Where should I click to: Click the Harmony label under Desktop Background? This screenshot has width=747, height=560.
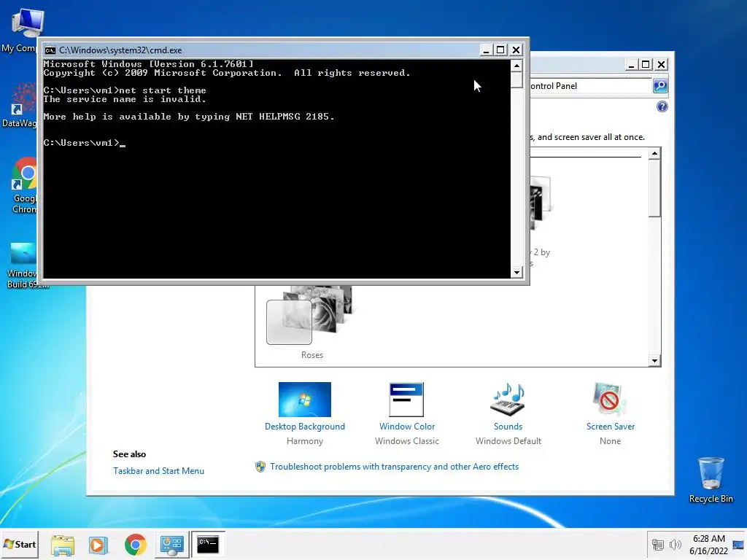coord(305,441)
